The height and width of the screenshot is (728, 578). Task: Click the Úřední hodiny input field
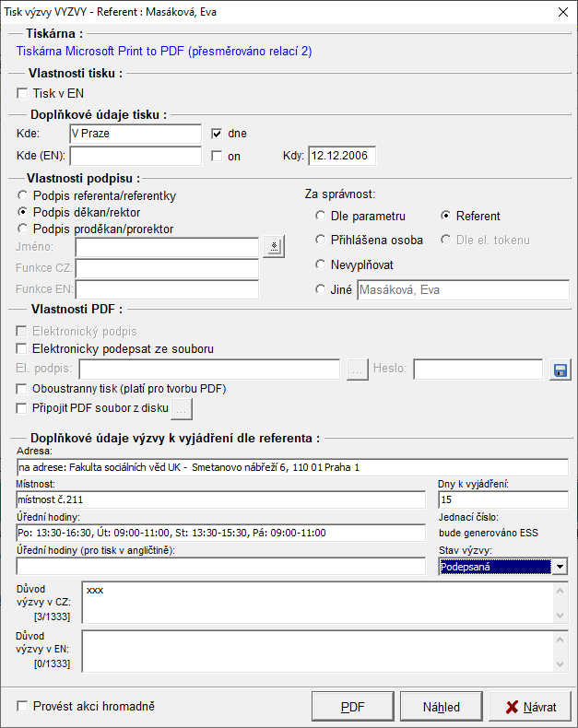click(220, 533)
